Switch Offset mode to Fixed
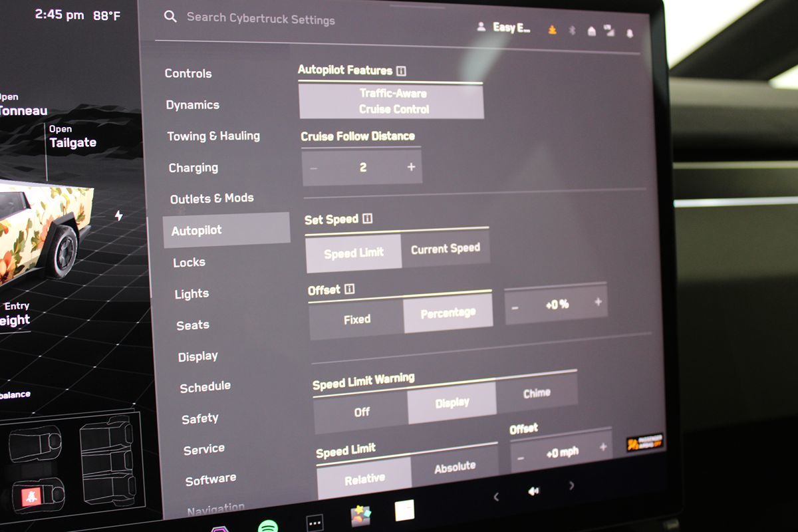 click(357, 320)
